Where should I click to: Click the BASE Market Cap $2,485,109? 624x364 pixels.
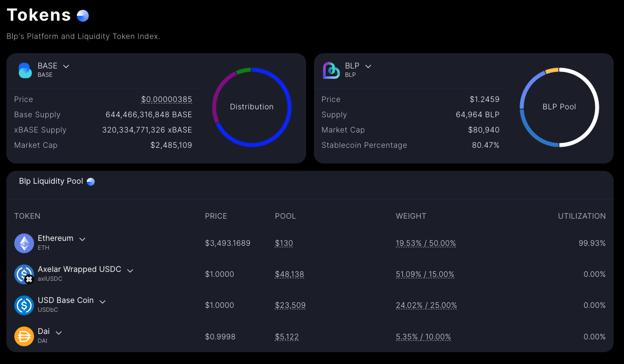172,145
